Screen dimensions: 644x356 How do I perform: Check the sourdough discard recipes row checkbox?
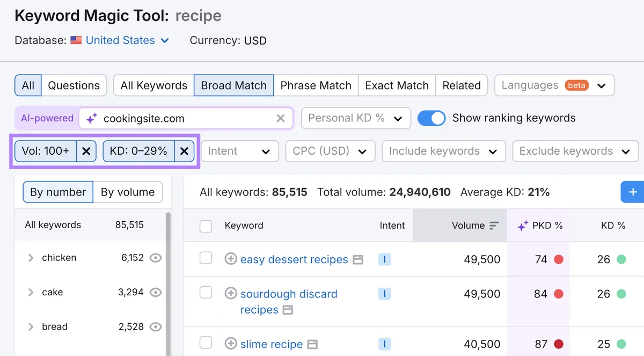tap(206, 293)
